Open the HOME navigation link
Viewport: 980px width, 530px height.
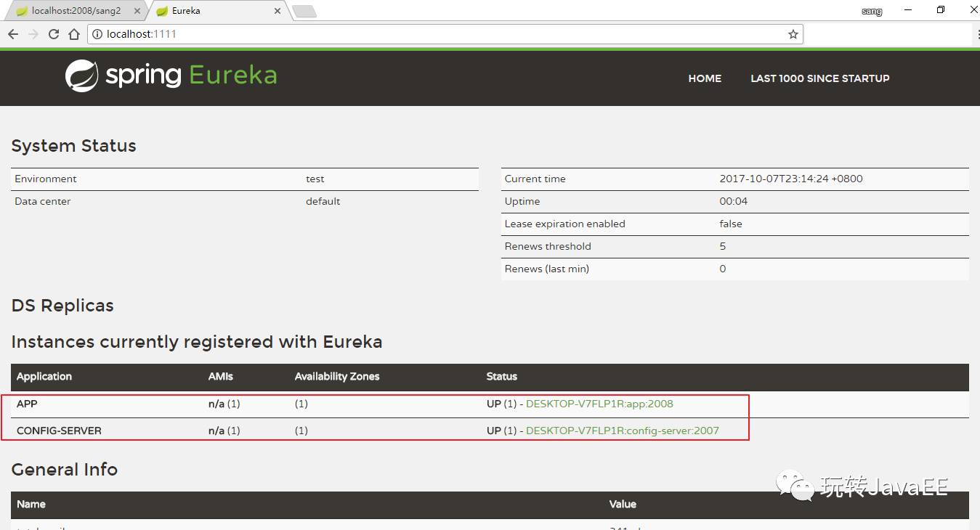tap(705, 78)
